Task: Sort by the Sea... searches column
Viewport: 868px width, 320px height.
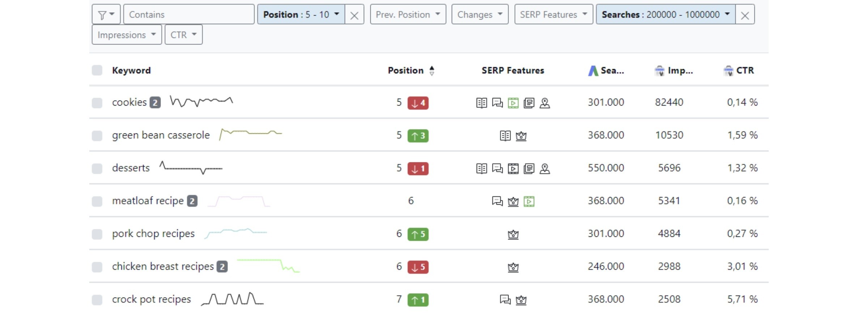Action: pos(606,71)
